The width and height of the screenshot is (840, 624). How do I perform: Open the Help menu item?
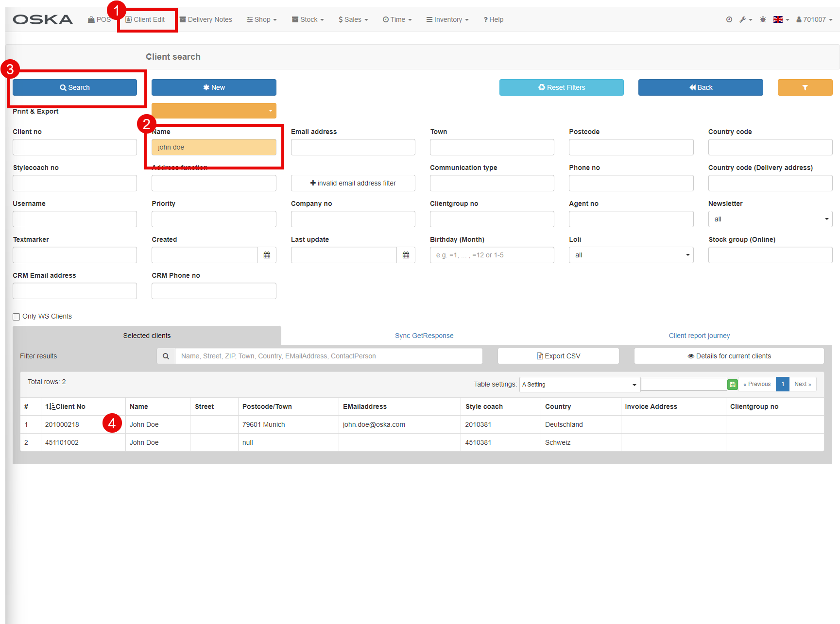coord(493,19)
